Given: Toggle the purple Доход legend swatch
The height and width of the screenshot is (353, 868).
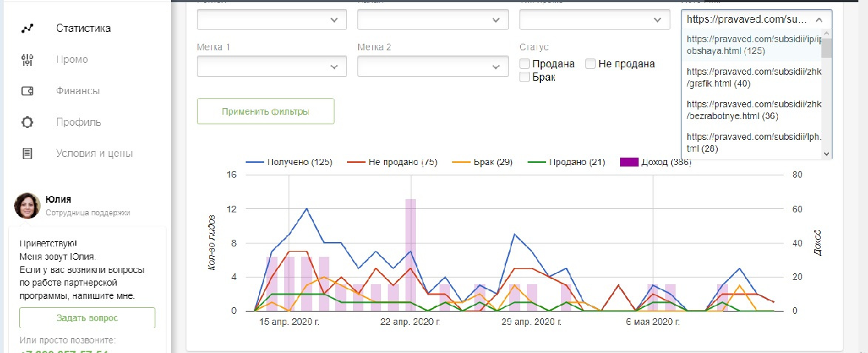Looking at the screenshot, I should click(x=628, y=161).
